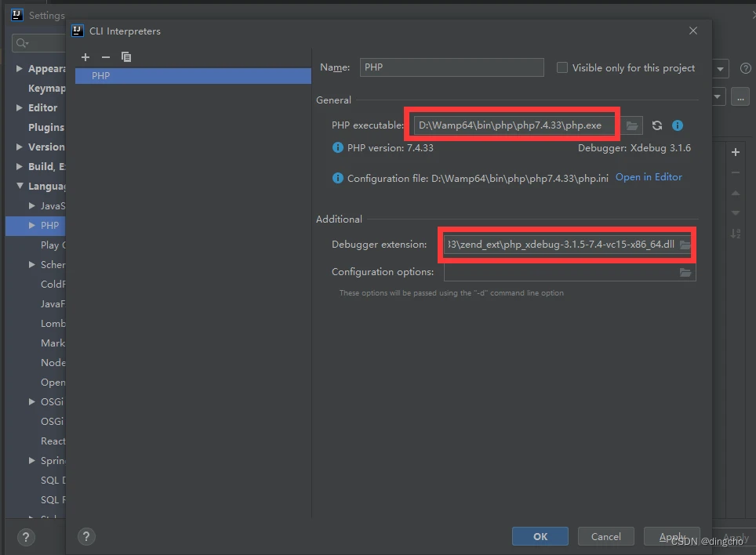Click the Configuration file path text
Image resolution: width=756 pixels, height=555 pixels.
pyautogui.click(x=478, y=178)
